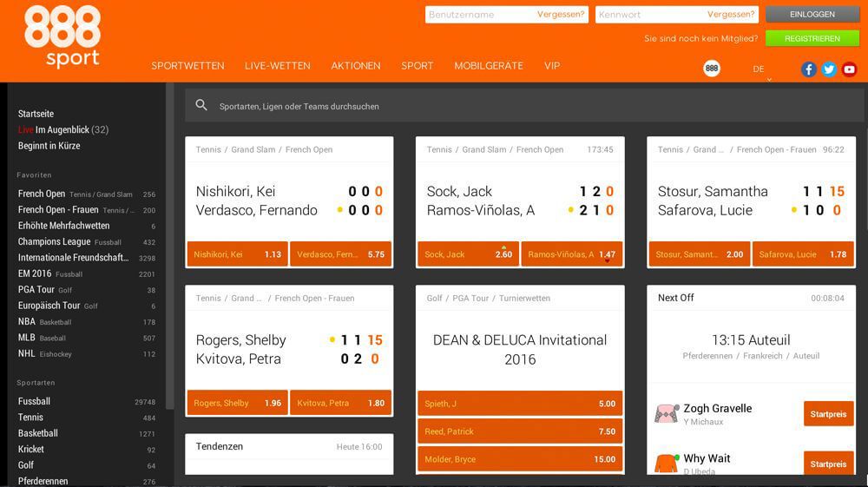Image resolution: width=868 pixels, height=487 pixels.
Task: Go to Startseite in sidebar
Action: 36,114
